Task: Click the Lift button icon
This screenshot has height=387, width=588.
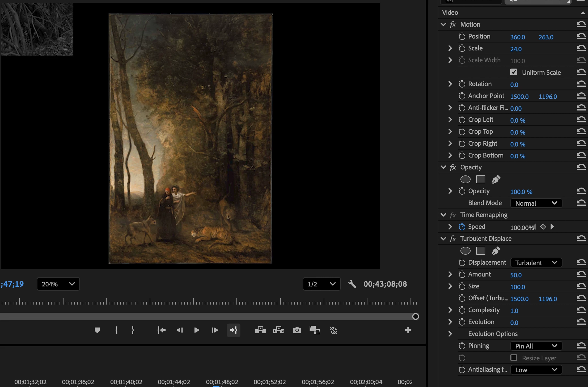Action: pyautogui.click(x=260, y=330)
